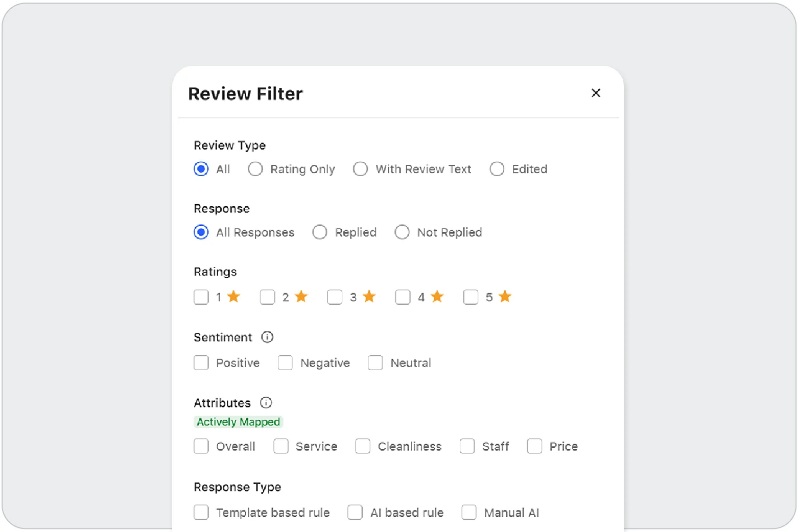Tick the 5 star rating checkbox
The image size is (798, 532).
pos(471,297)
